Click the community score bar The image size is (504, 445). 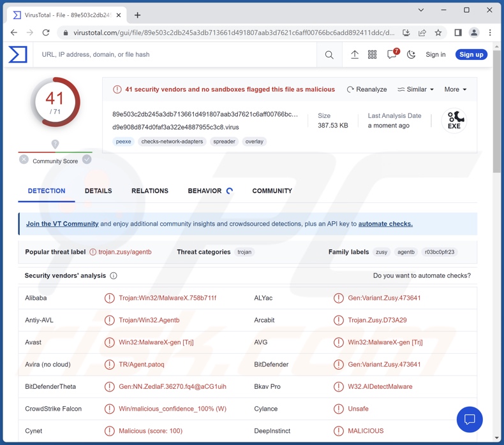pyautogui.click(x=56, y=152)
